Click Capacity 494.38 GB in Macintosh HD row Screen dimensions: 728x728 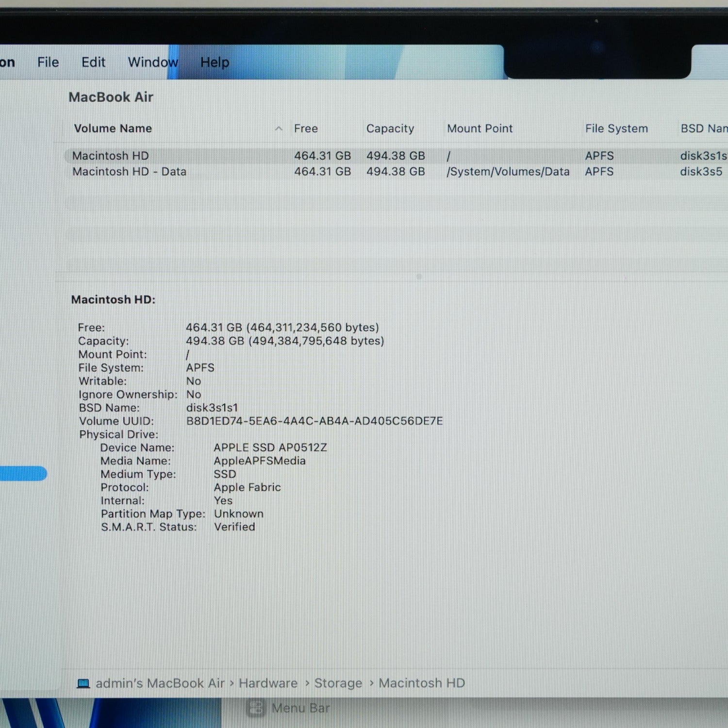[396, 156]
